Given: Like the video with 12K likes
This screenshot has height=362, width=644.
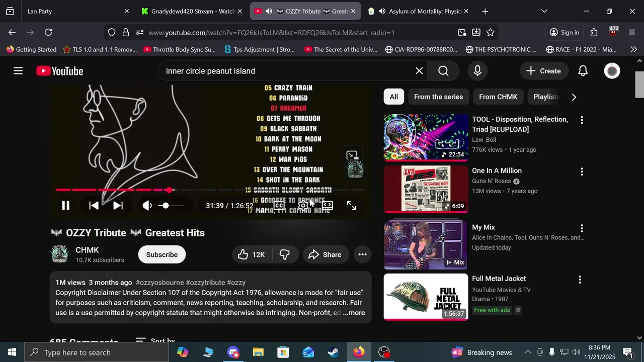Looking at the screenshot, I should click(252, 254).
